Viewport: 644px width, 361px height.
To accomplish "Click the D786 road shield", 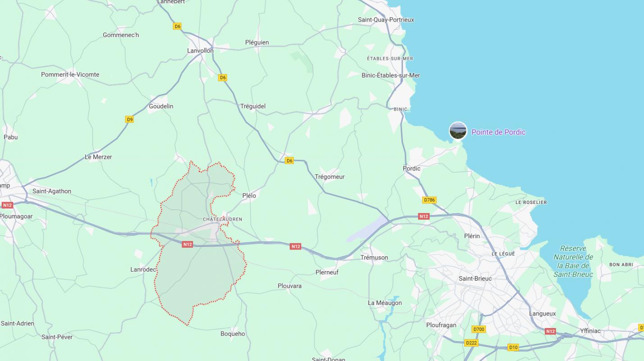I will (429, 200).
